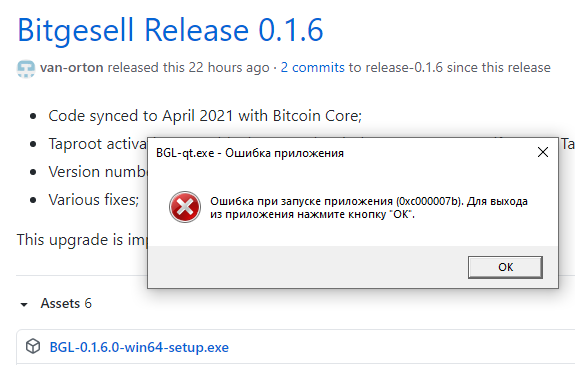
Task: Click the 22 hours ago timestamp
Action: [229, 67]
